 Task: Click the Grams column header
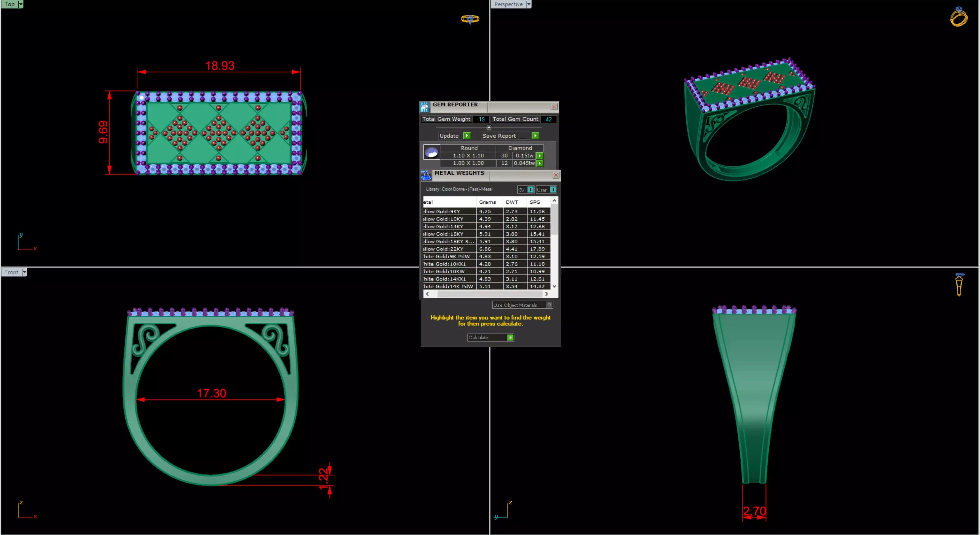click(x=489, y=202)
